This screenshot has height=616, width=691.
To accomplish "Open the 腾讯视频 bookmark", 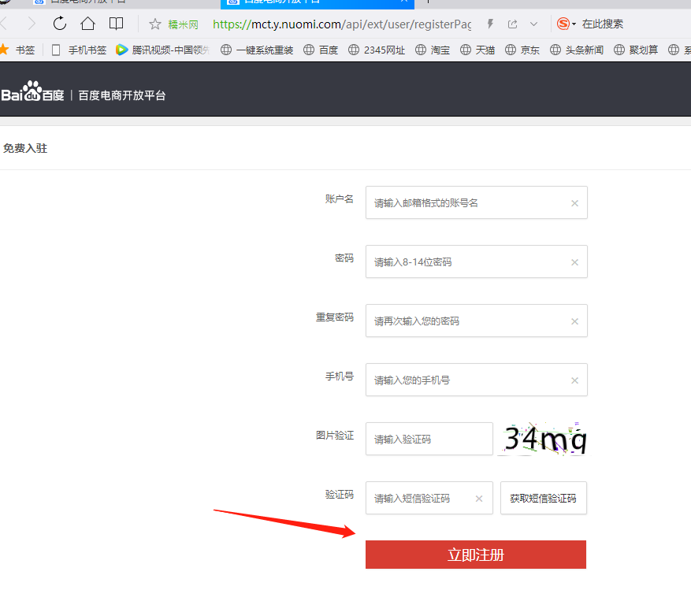I will point(162,50).
